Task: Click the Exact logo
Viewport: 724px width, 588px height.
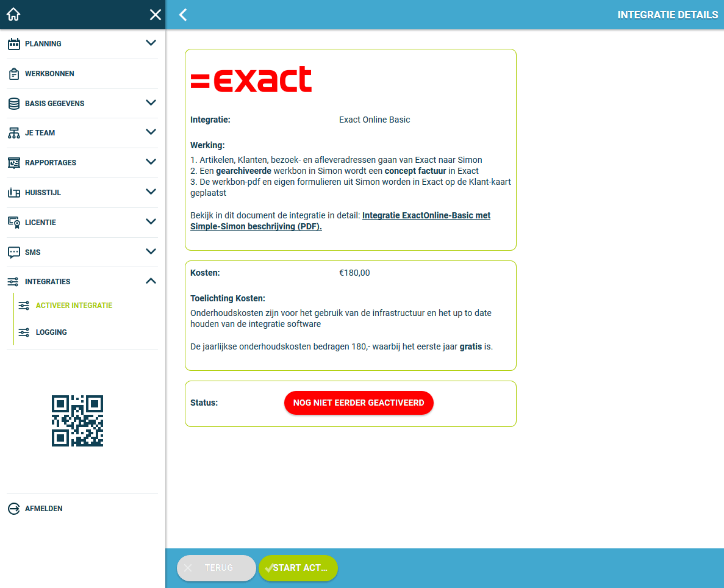Action: click(251, 79)
